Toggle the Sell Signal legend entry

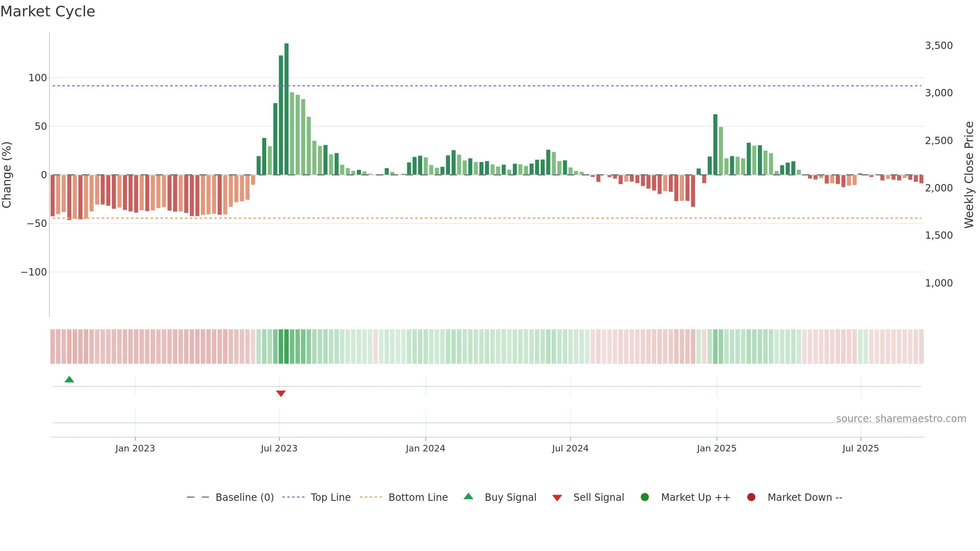pyautogui.click(x=588, y=497)
